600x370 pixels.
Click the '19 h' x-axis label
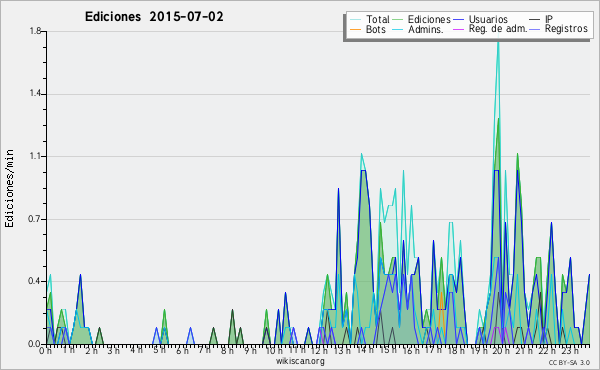(x=478, y=351)
